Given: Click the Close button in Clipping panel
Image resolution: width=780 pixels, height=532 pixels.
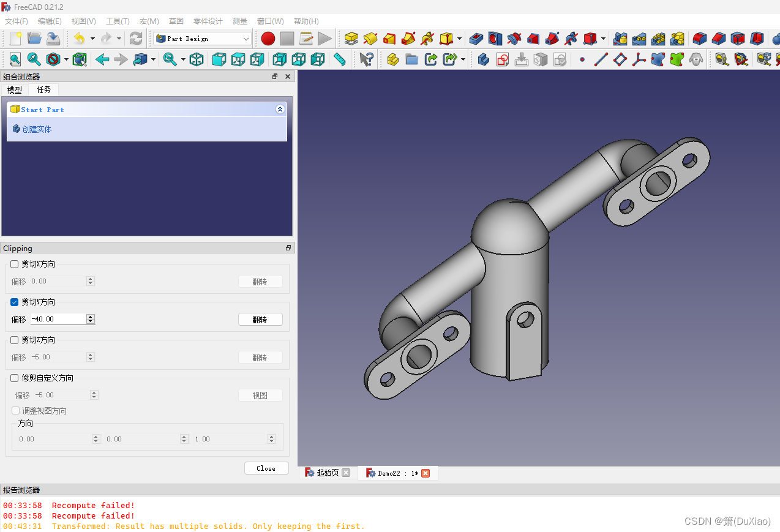Looking at the screenshot, I should coord(266,468).
